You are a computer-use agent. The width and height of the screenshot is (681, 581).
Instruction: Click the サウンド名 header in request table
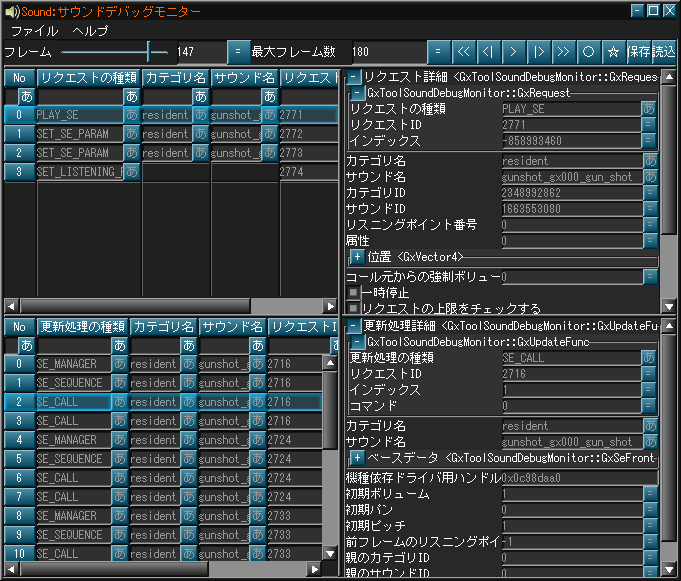[245, 78]
